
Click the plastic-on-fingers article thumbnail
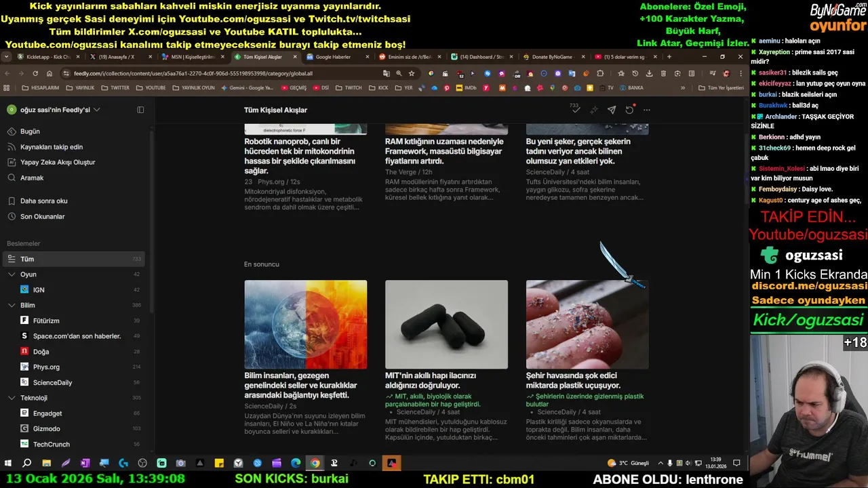[587, 325]
